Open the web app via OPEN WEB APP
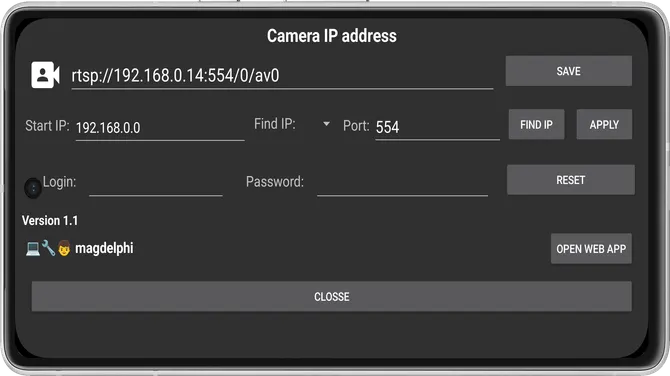Image resolution: width=670 pixels, height=376 pixels. (x=591, y=249)
